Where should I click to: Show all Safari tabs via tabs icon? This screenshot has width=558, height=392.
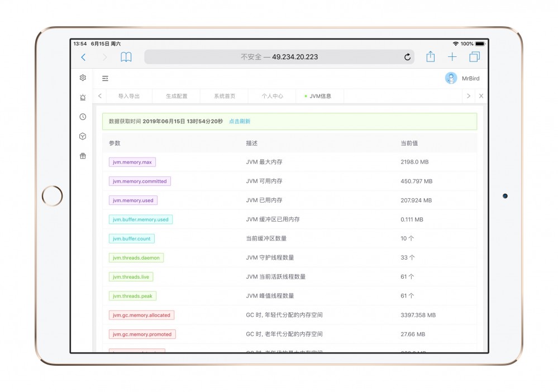point(475,56)
